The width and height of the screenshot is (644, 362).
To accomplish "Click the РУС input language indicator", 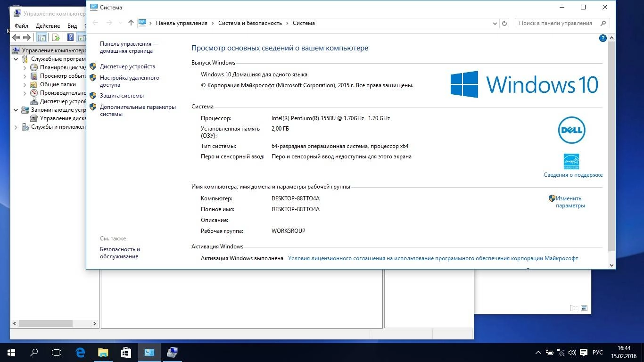I will point(598,353).
